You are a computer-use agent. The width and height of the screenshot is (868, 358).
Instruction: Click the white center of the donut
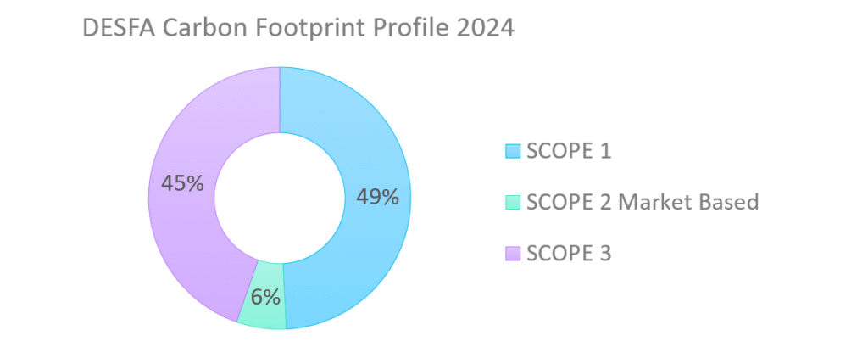(x=280, y=198)
